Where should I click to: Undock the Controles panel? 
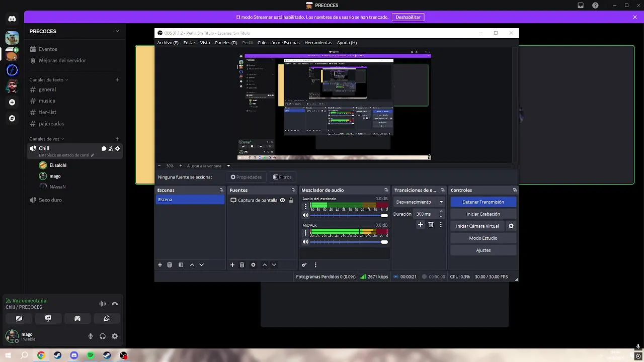(x=515, y=190)
